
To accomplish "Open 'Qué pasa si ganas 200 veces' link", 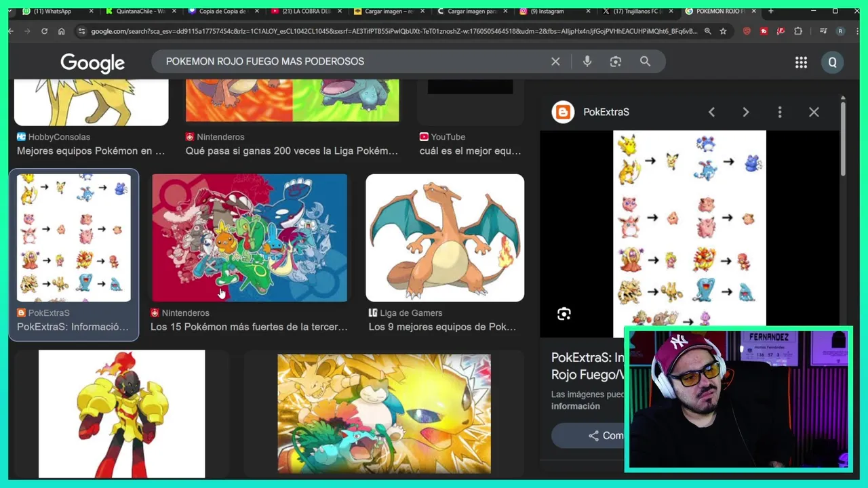I will coord(292,151).
